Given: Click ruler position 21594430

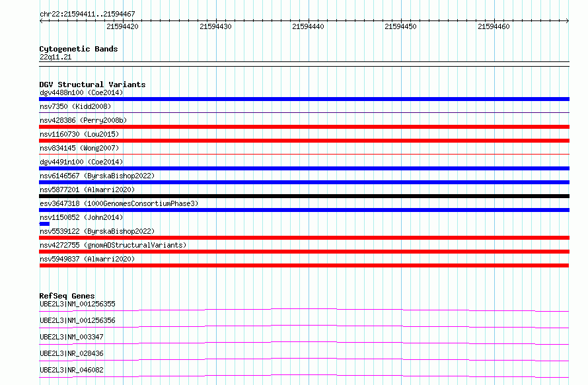Looking at the screenshot, I should (215, 26).
